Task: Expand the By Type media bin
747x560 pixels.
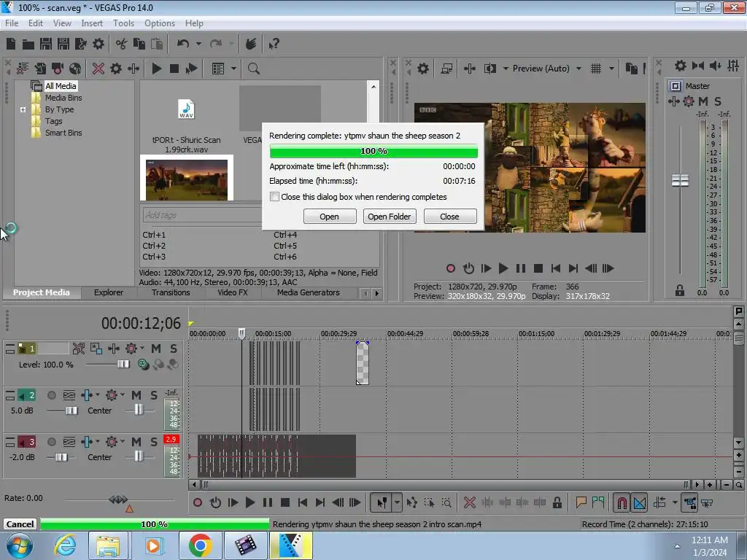Action: (x=23, y=109)
